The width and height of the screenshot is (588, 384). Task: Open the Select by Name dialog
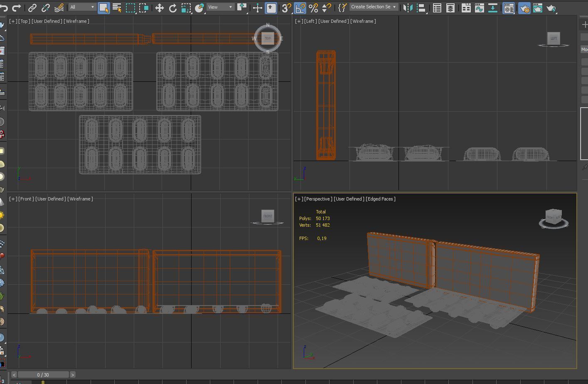(117, 7)
